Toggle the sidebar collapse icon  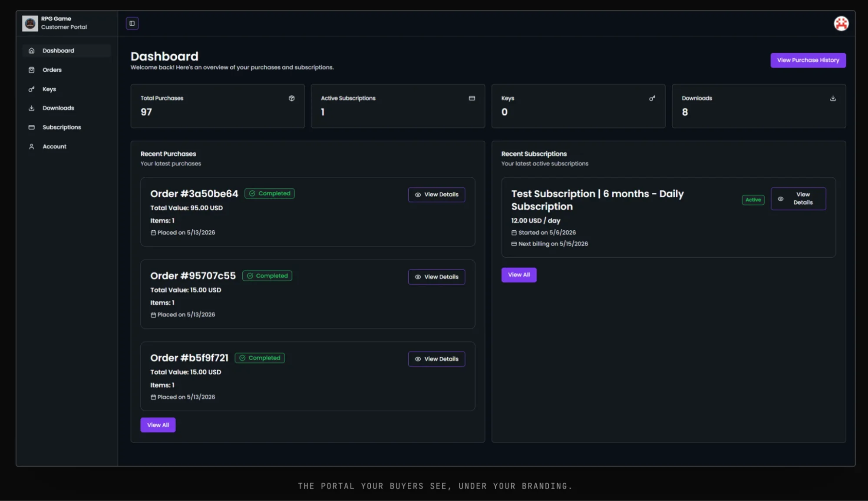point(132,23)
